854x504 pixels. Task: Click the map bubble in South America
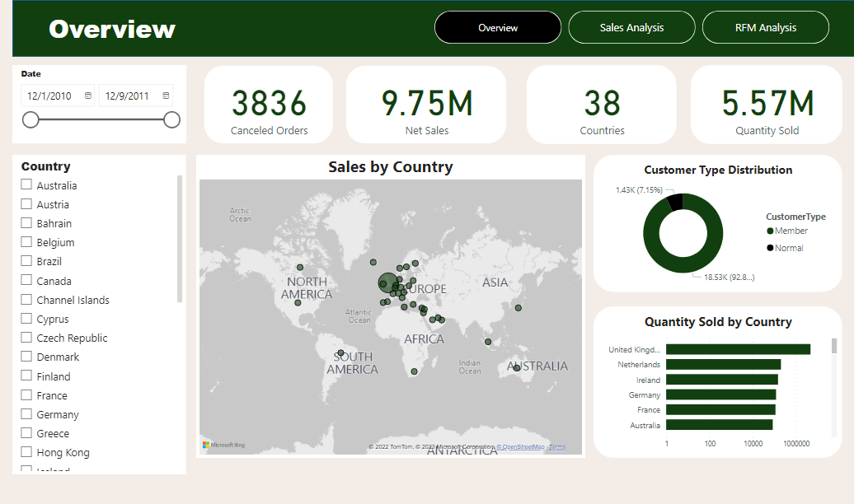340,352
